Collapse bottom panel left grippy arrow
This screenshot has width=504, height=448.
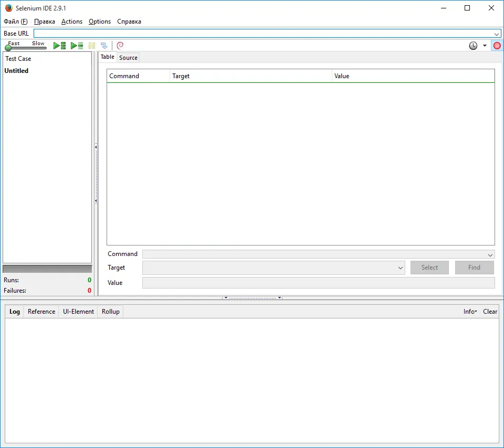pos(226,297)
